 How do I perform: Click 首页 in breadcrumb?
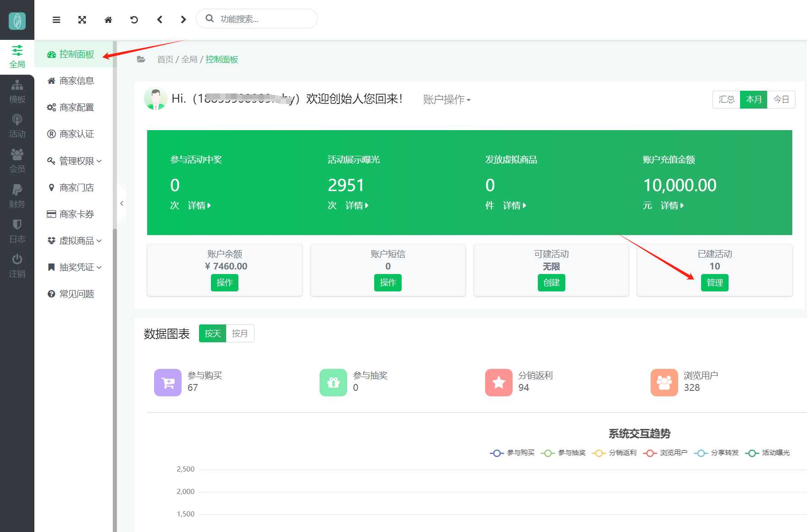pos(165,60)
